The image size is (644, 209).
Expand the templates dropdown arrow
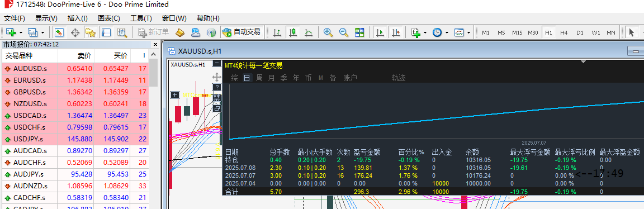click(468, 32)
